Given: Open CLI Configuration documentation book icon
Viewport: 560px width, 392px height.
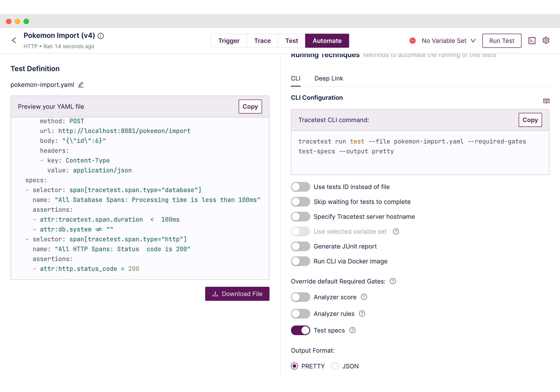Looking at the screenshot, I should [546, 101].
